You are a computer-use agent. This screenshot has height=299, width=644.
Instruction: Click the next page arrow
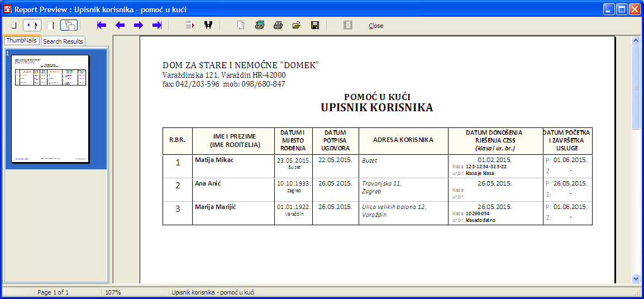[x=138, y=25]
